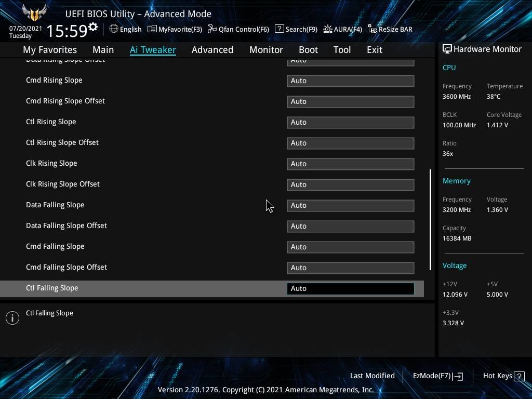Open MyFavorite(F3) list icon

coord(152,29)
